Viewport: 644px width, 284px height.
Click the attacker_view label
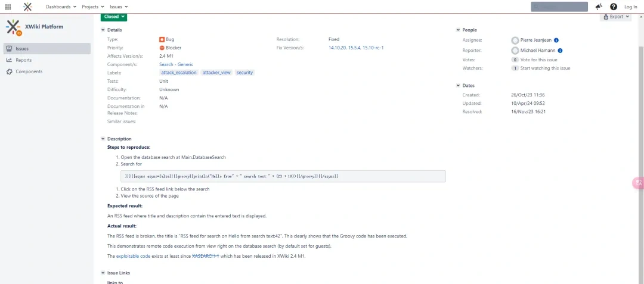point(216,73)
